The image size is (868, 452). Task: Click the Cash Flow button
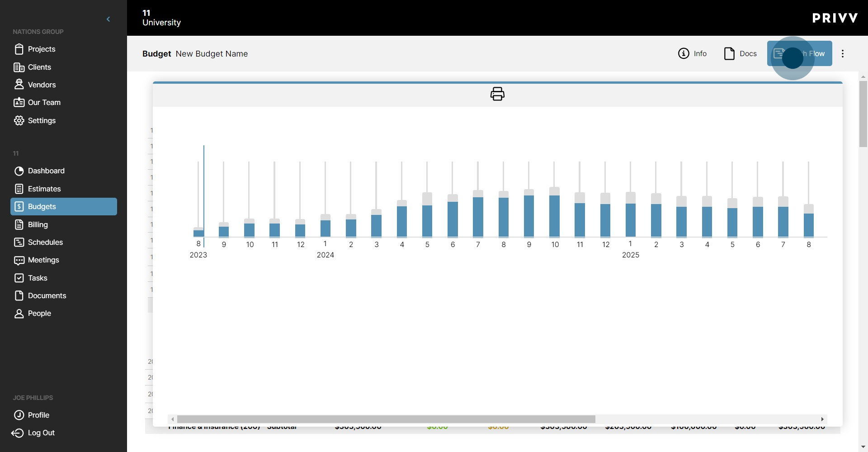click(799, 53)
